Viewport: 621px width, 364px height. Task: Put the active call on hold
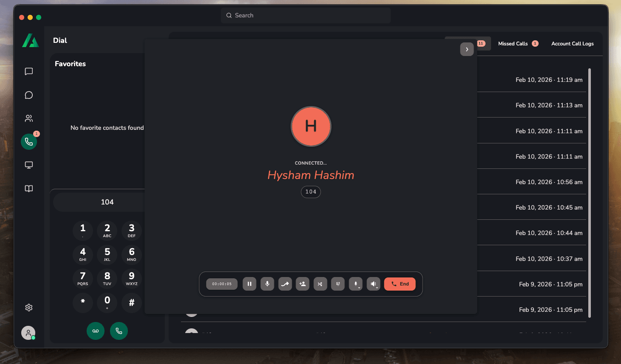(249, 284)
